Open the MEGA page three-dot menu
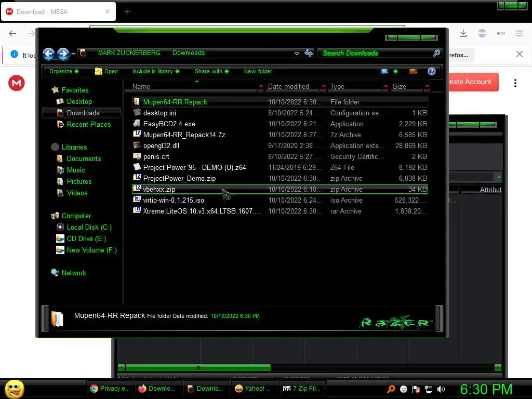Viewport: 532px width, 399px height. (515, 83)
